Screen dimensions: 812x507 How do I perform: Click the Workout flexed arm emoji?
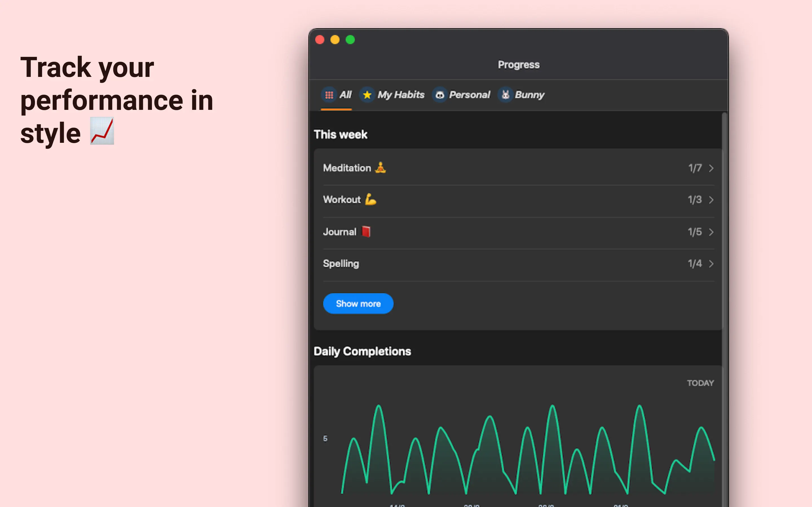click(x=370, y=199)
